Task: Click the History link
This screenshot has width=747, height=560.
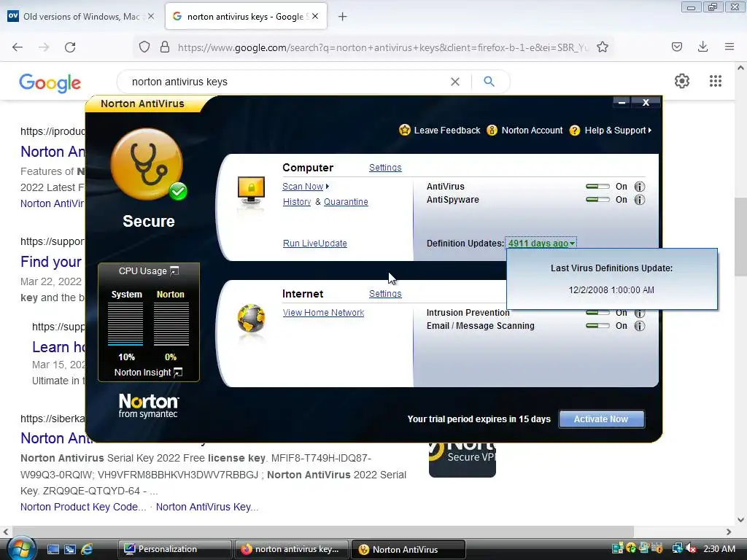Action: [297, 202]
